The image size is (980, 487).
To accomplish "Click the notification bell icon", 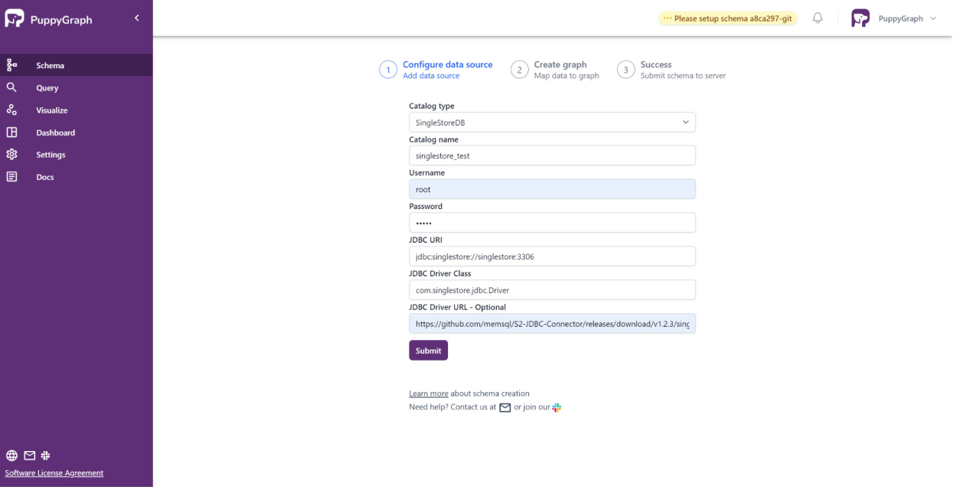I will [817, 17].
